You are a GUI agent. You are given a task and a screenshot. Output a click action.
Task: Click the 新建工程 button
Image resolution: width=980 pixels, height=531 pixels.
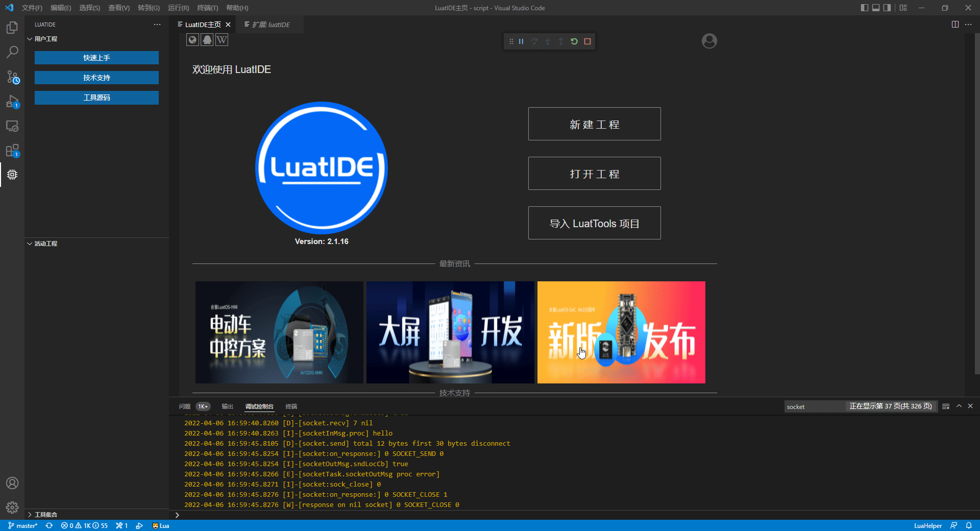tap(595, 124)
